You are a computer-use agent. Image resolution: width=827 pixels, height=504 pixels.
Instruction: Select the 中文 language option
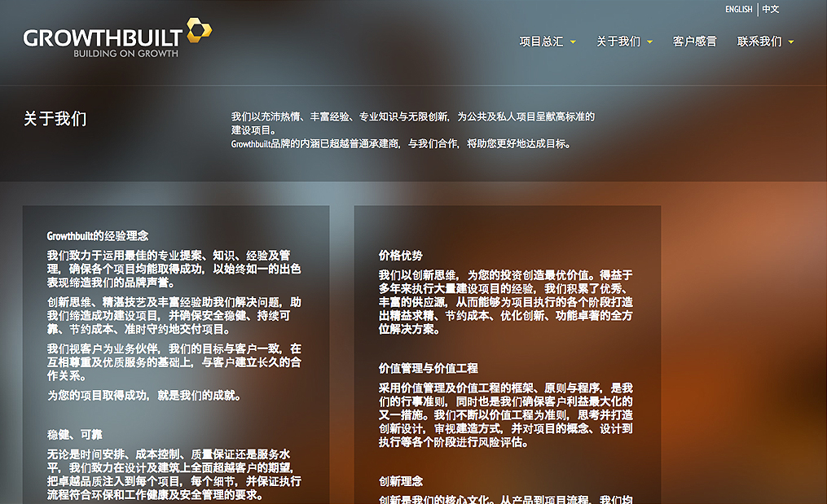(771, 10)
